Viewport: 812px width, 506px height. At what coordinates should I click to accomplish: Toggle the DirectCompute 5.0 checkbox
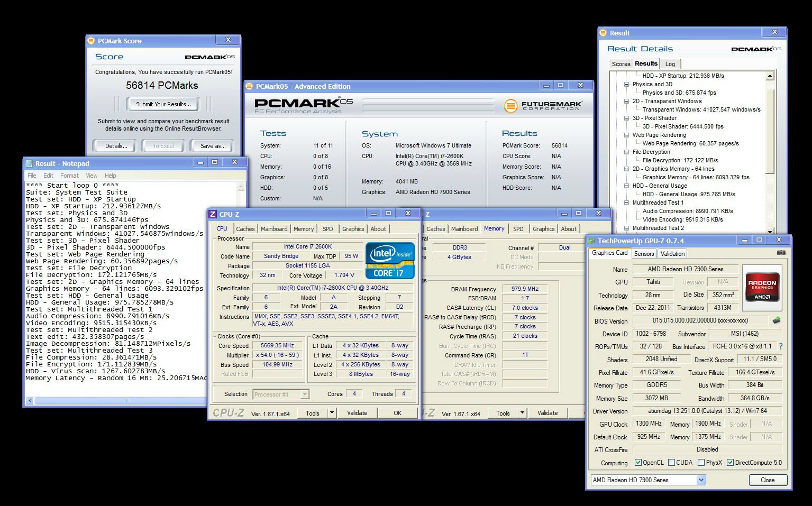point(730,463)
